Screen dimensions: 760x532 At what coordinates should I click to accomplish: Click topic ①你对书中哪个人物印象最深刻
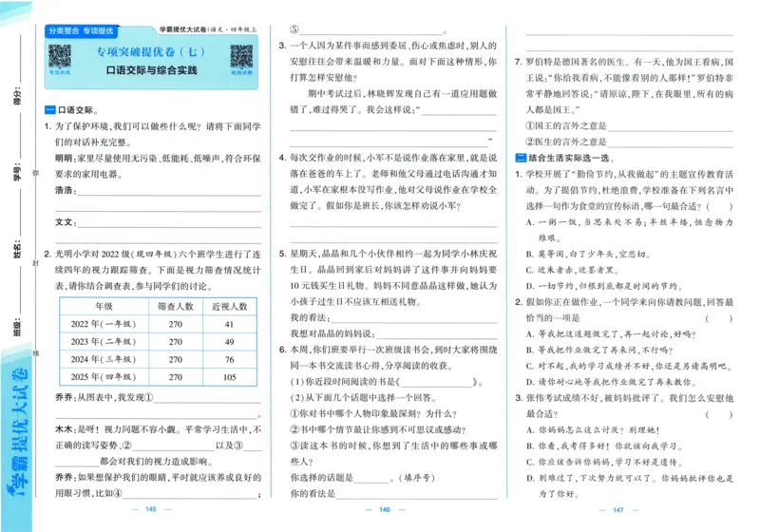pos(373,414)
